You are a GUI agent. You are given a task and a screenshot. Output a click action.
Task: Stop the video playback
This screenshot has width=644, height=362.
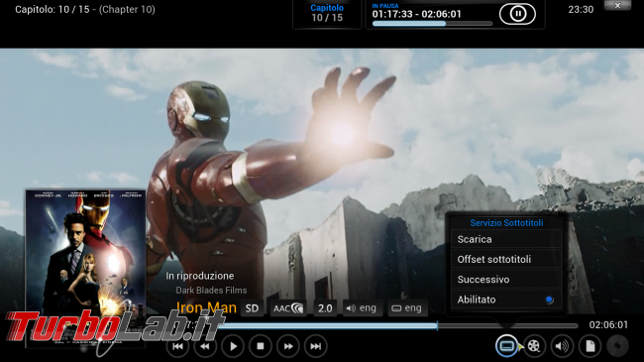pyautogui.click(x=261, y=346)
